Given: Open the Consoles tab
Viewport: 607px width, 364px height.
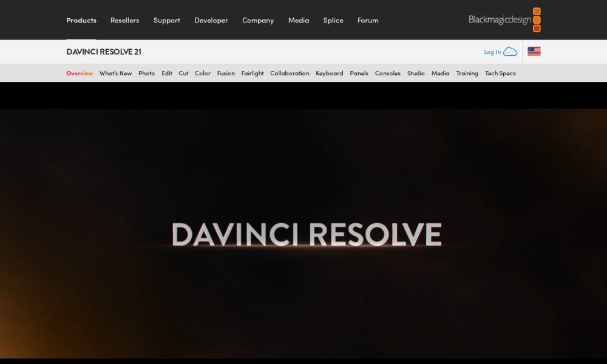Looking at the screenshot, I should [387, 73].
